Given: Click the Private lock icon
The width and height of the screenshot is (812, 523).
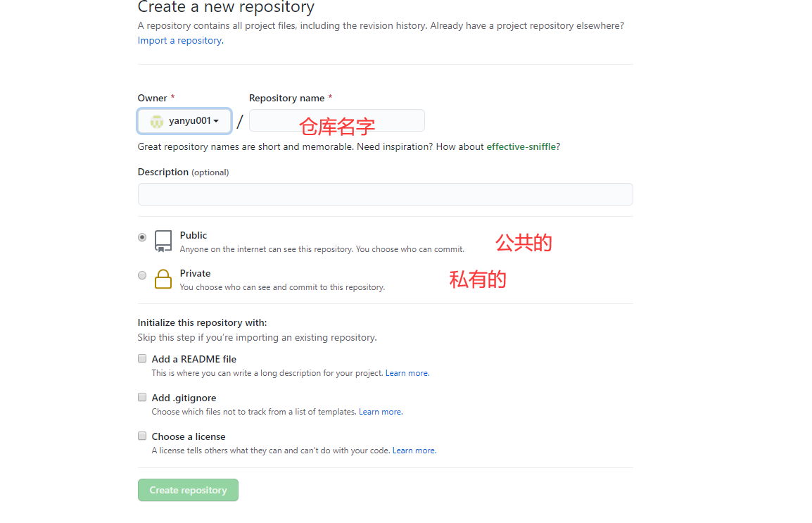Looking at the screenshot, I should (163, 279).
